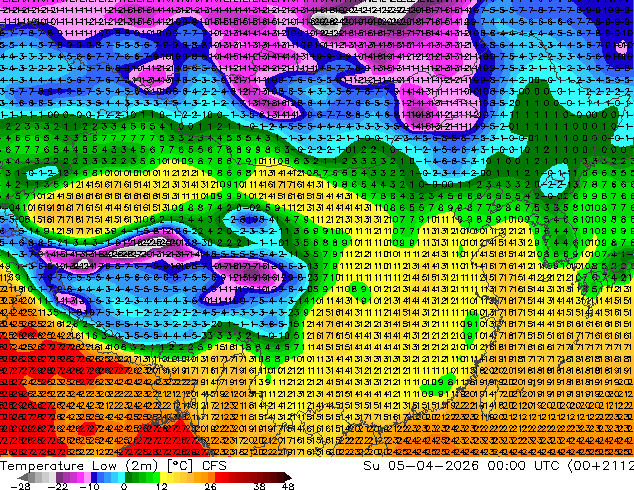Viewport: 634px width, 490px height.
Task: Click the '48' legend value
Action: pyautogui.click(x=288, y=486)
